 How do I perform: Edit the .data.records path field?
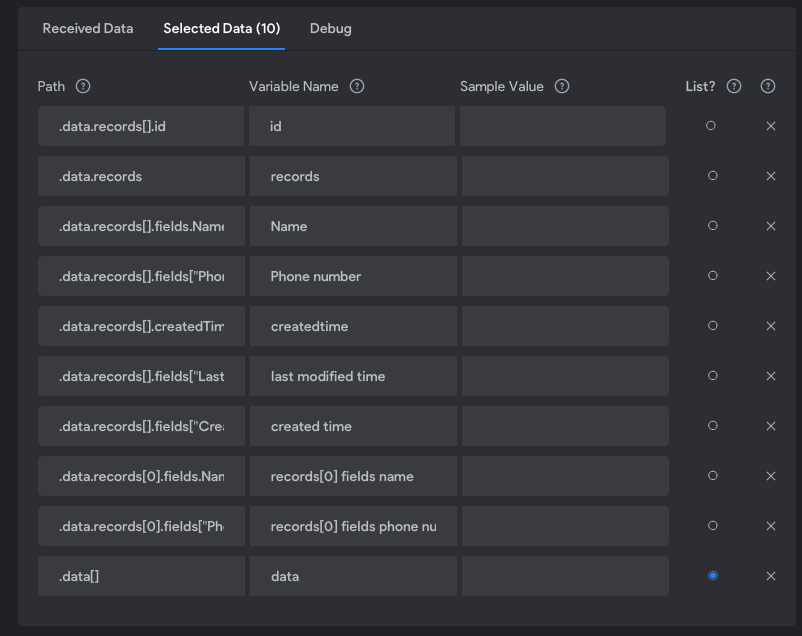(141, 176)
